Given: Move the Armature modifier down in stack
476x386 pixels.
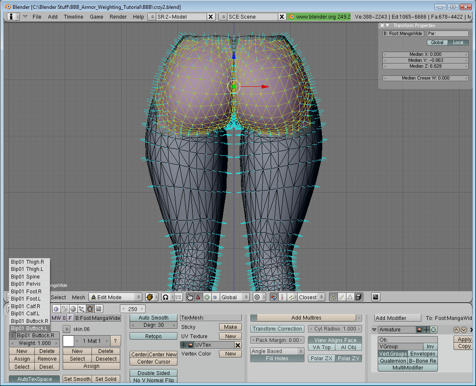Looking at the screenshot, I should [x=463, y=330].
